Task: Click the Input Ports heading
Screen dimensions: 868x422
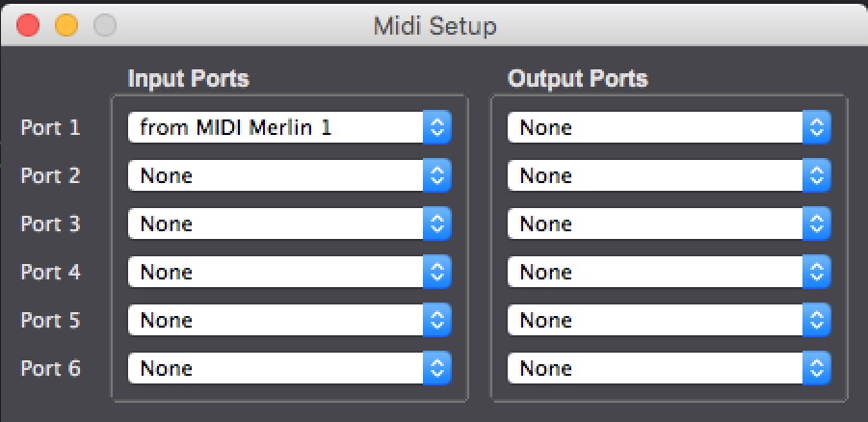Action: (188, 79)
